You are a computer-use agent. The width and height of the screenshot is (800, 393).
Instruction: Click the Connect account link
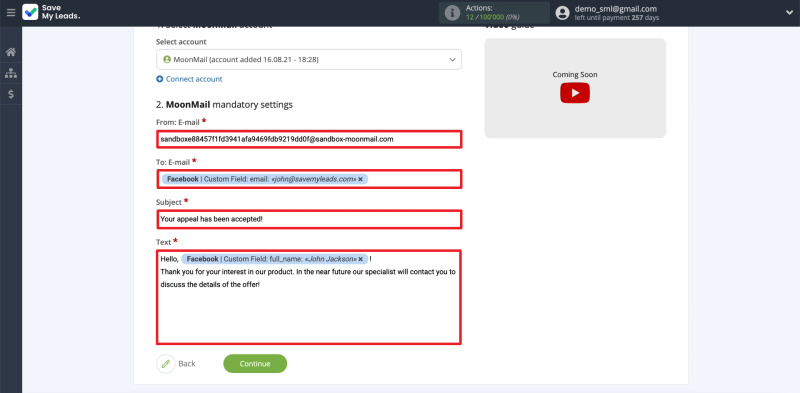[x=194, y=79]
